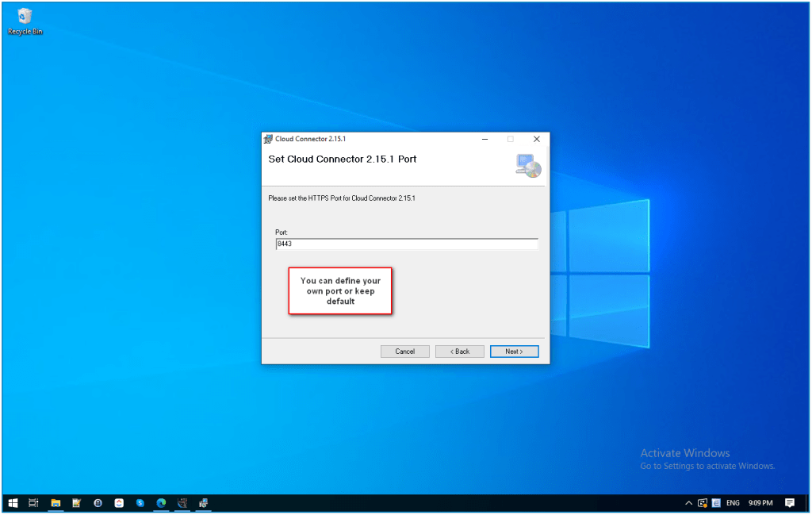Click the computer and disc setup graphic
Image resolution: width=812 pixels, height=515 pixels.
coord(527,164)
